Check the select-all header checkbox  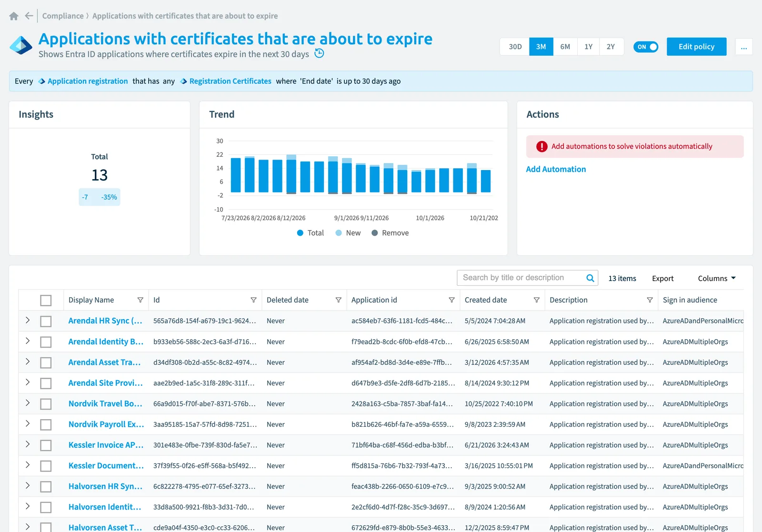[x=46, y=301]
